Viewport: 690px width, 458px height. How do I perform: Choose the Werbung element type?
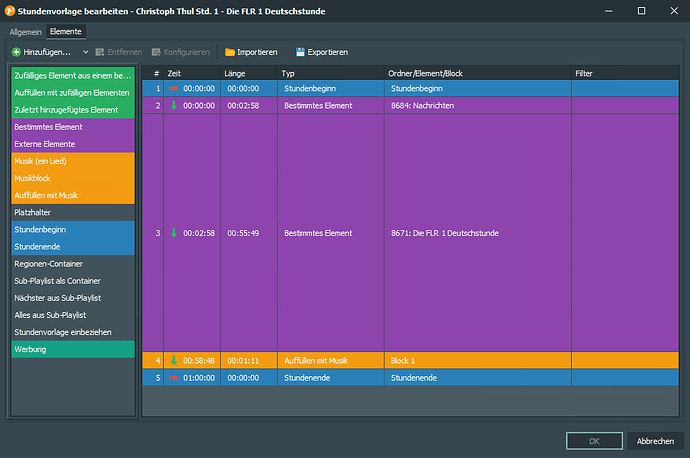(x=71, y=349)
